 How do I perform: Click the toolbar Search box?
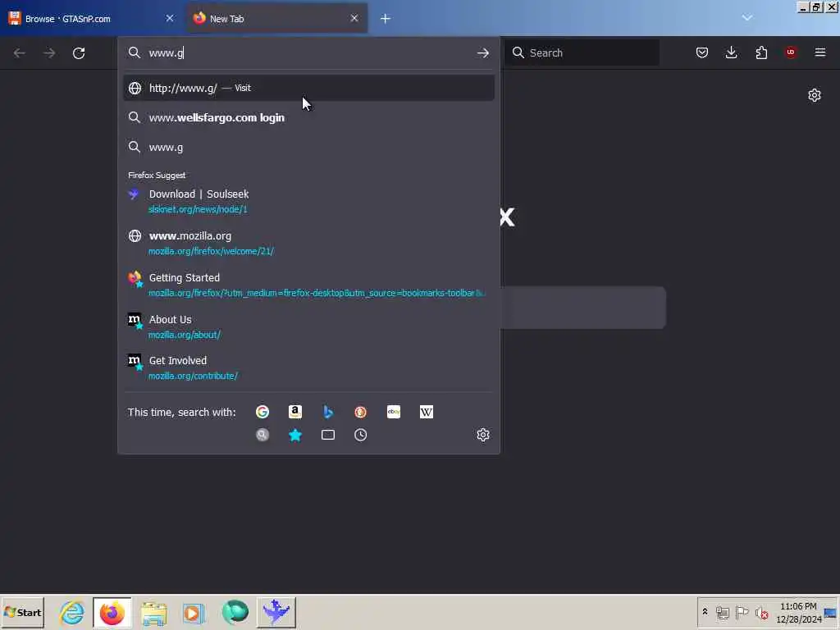click(x=582, y=52)
